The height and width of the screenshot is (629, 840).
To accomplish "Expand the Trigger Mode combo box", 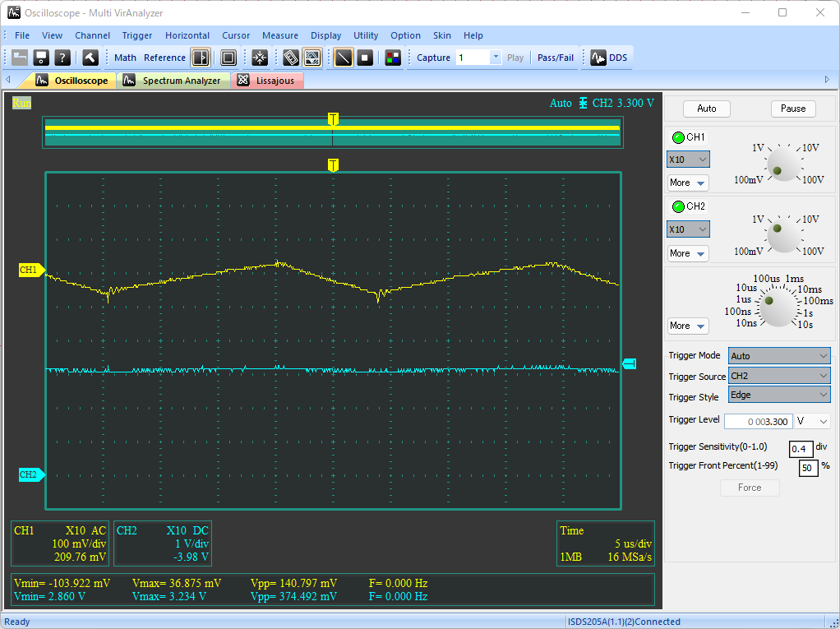I will coord(779,356).
